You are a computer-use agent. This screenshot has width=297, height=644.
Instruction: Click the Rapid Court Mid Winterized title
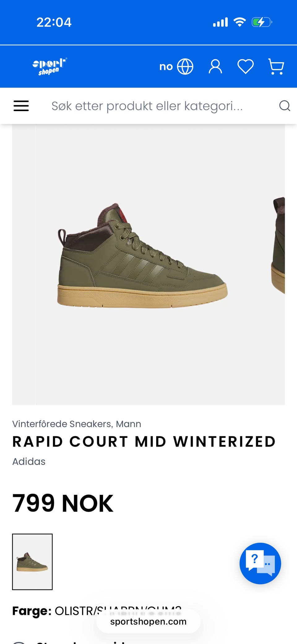[144, 442]
